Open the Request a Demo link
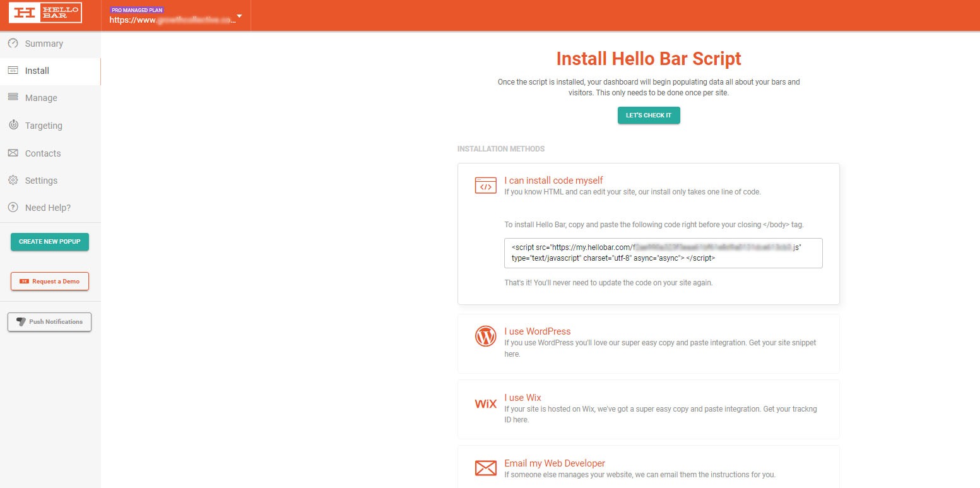Viewport: 980px width, 488px height. 49,281
